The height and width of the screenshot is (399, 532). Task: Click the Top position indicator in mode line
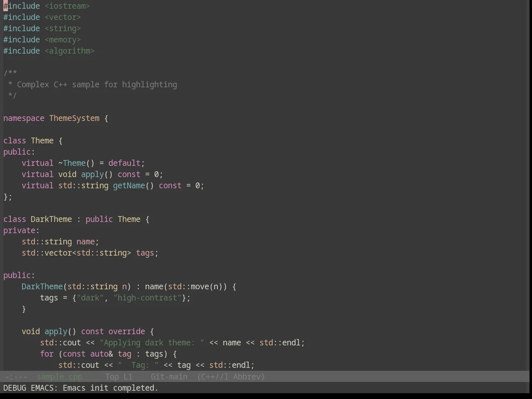[x=112, y=377]
